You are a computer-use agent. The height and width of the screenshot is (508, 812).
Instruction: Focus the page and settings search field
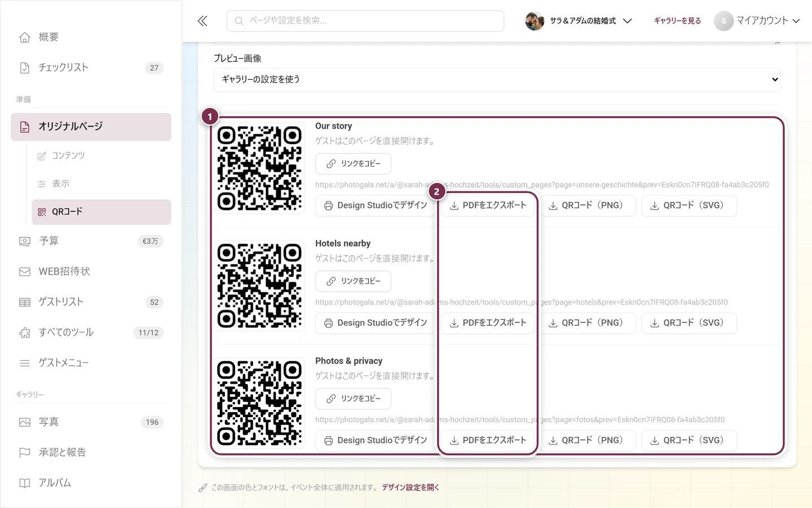point(365,21)
